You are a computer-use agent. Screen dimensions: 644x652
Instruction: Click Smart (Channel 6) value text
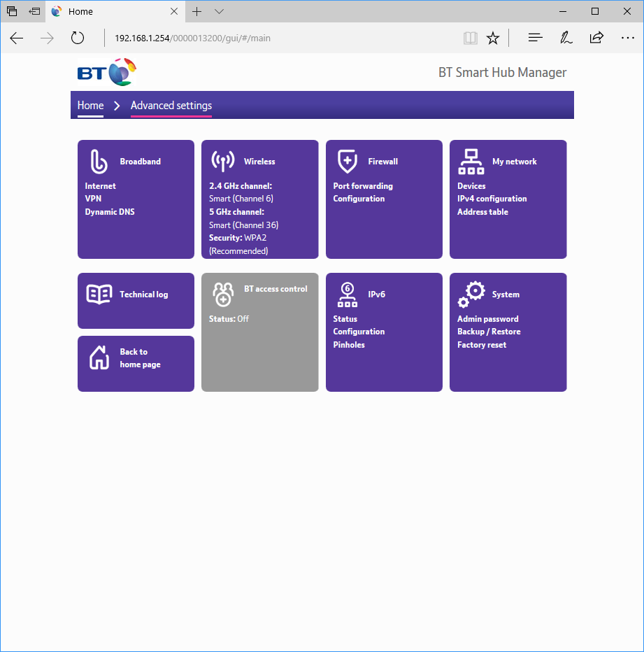pos(241,199)
